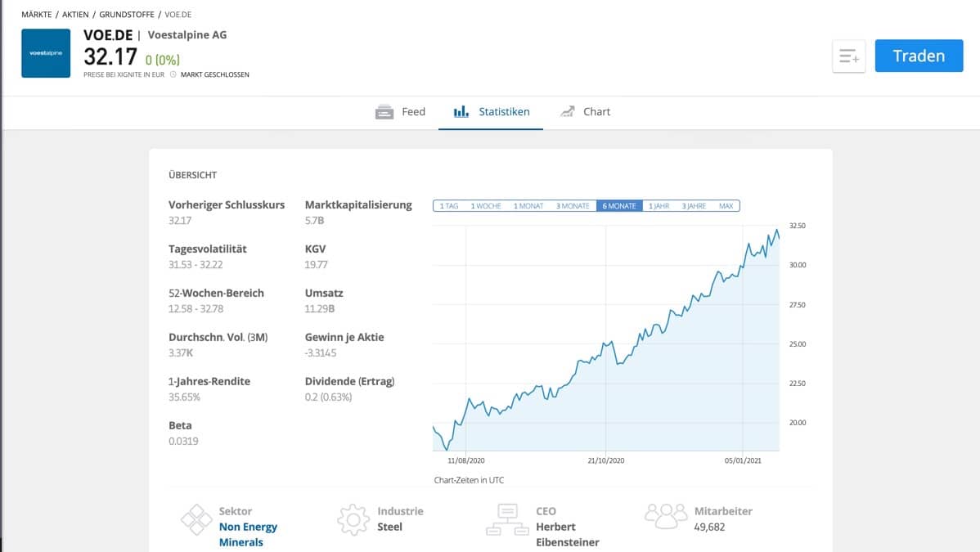Click the Chart-Zeiten in UTC note
The width and height of the screenshot is (980, 552).
pyautogui.click(x=469, y=480)
